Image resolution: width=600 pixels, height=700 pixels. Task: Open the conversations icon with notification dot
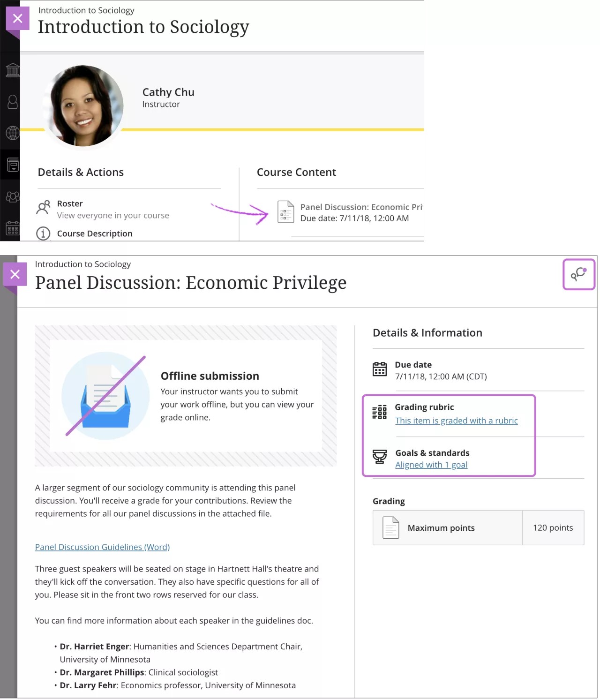tap(579, 275)
